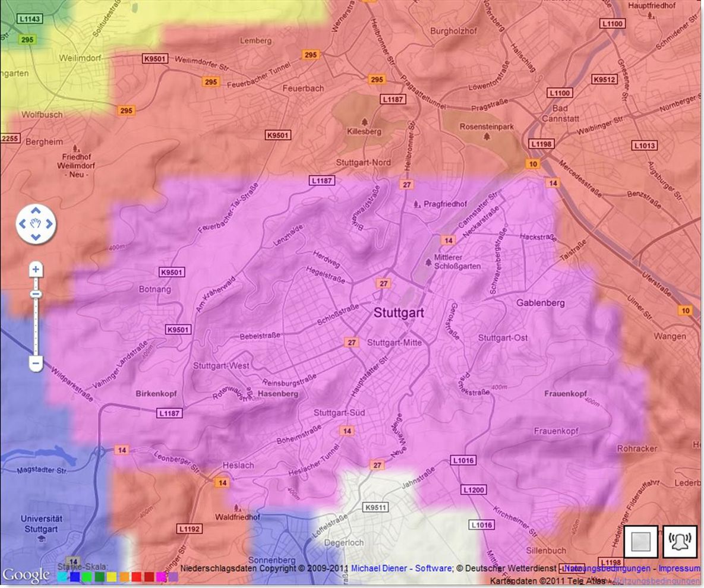The image size is (704, 588).
Task: Click the magenta swatch in Stärke-Skala
Action: click(161, 576)
